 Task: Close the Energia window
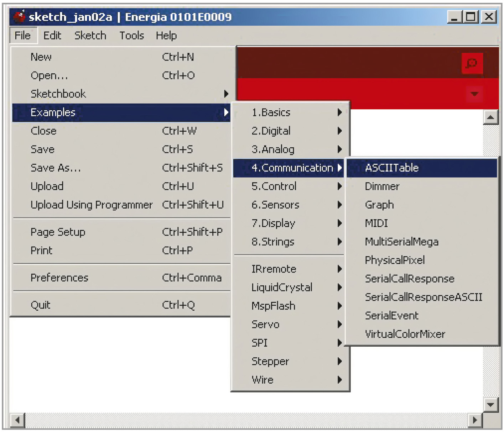point(489,16)
